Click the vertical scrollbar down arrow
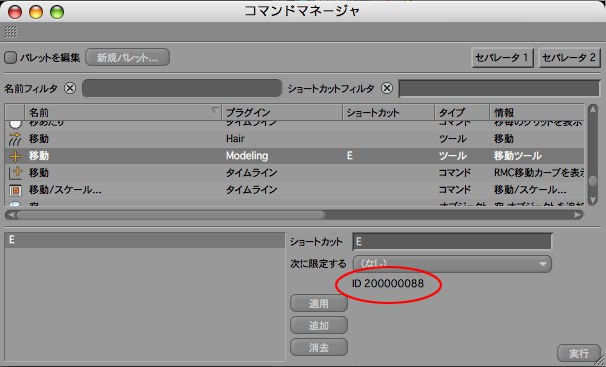Image resolution: width=606 pixels, height=367 pixels. (x=592, y=199)
